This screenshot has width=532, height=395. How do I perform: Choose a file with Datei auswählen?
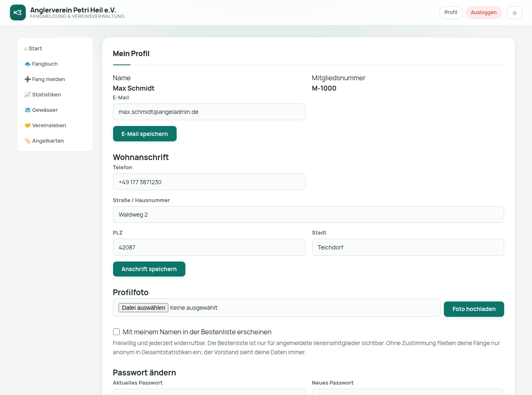pos(143,308)
